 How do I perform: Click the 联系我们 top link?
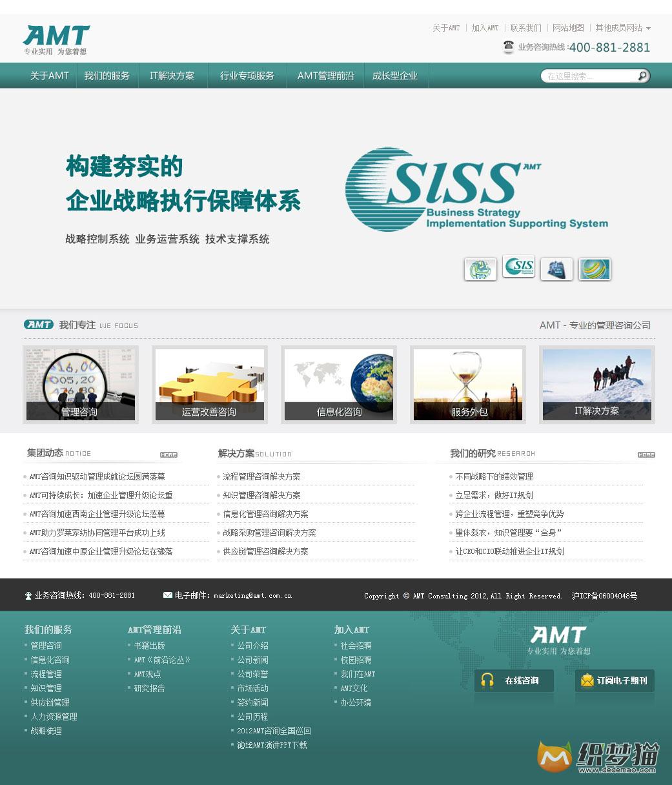526,28
